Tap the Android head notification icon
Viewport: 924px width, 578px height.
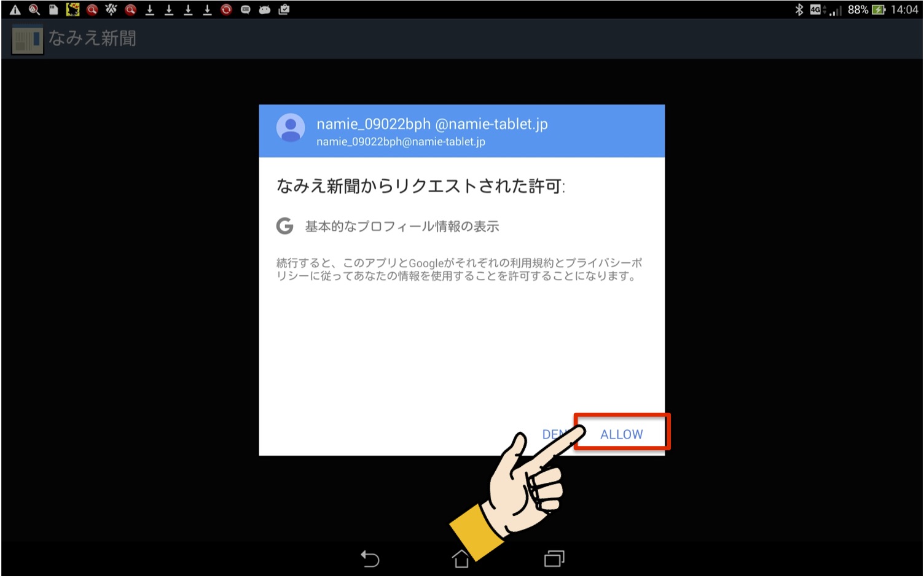tap(265, 10)
